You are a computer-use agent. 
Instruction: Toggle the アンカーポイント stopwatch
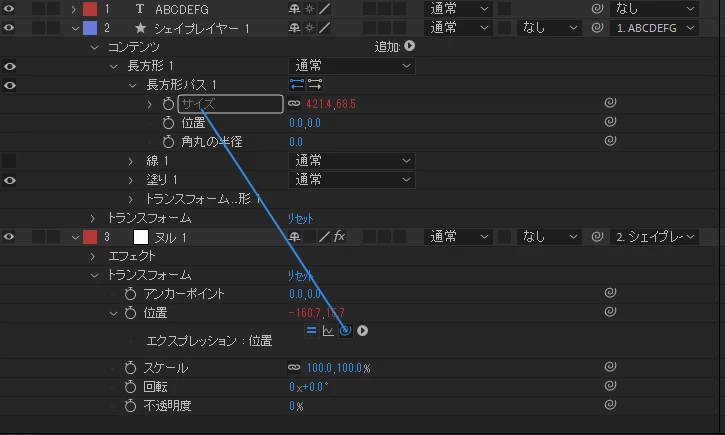(130, 294)
